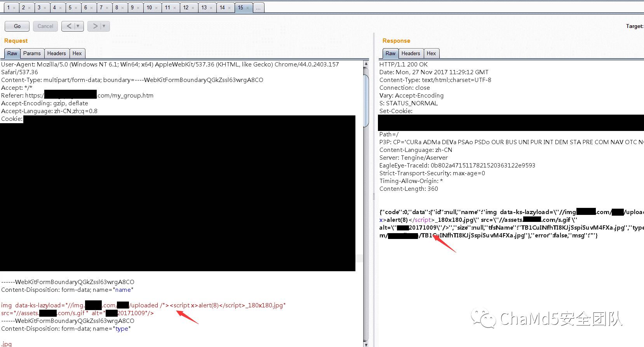Close Repeater tab 14 with its x icon
The image size is (644, 347).
[229, 8]
